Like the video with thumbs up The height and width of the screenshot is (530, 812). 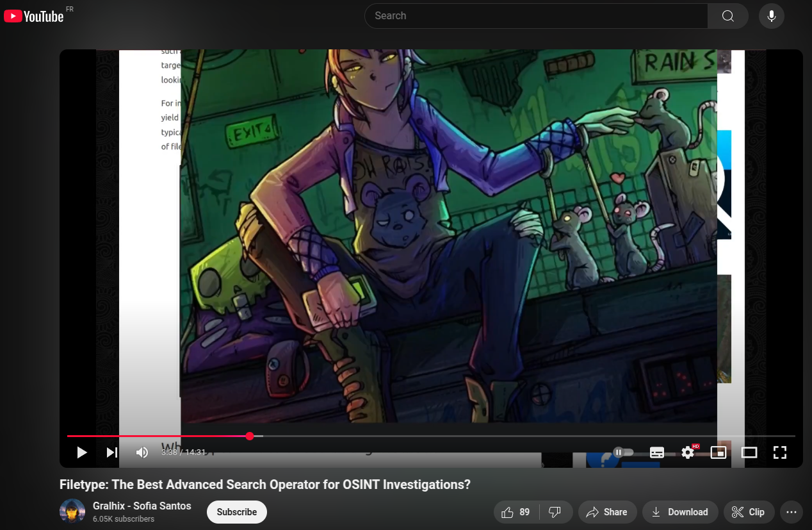516,512
